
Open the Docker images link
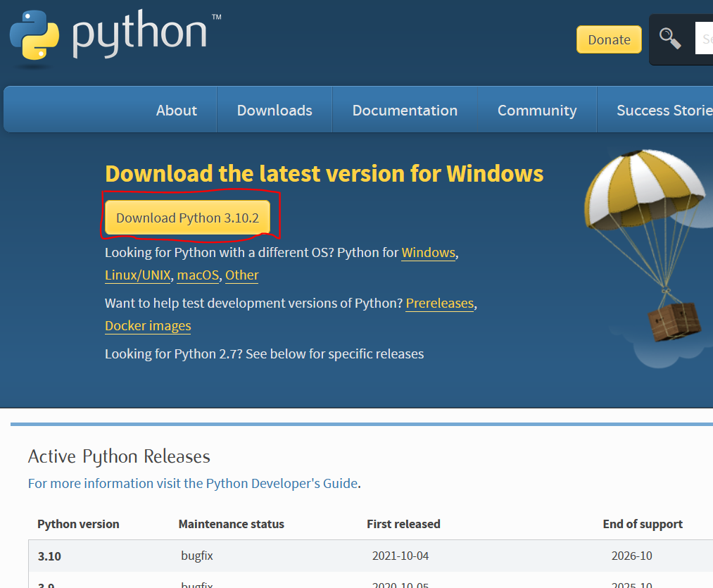[x=148, y=326]
